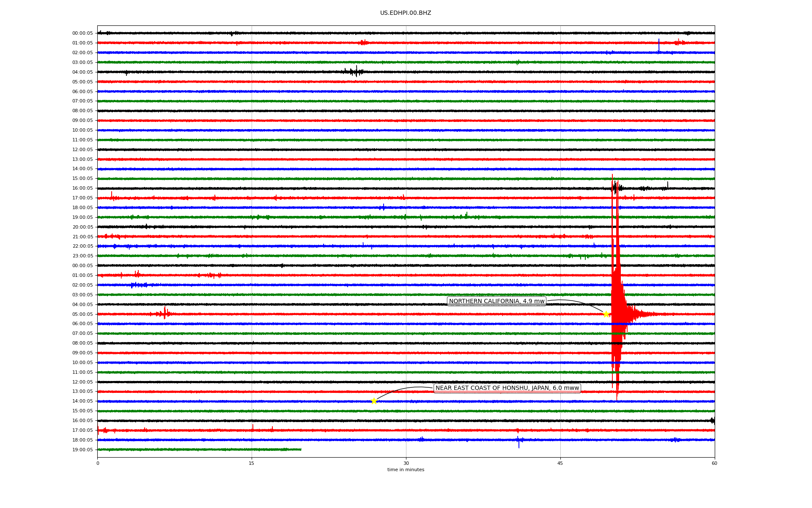The height and width of the screenshot is (508, 812).
Task: Click the 60 tick on the x-axis
Action: pos(714,463)
